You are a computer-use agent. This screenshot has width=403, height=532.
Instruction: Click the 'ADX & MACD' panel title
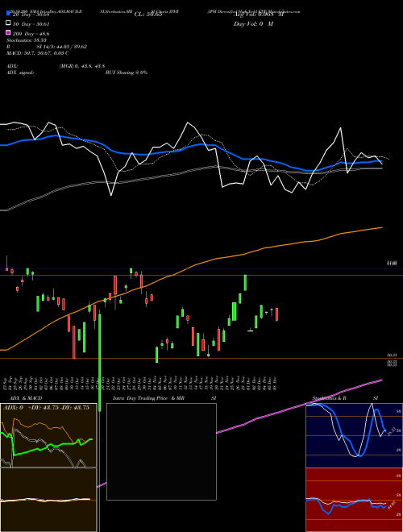[26, 398]
